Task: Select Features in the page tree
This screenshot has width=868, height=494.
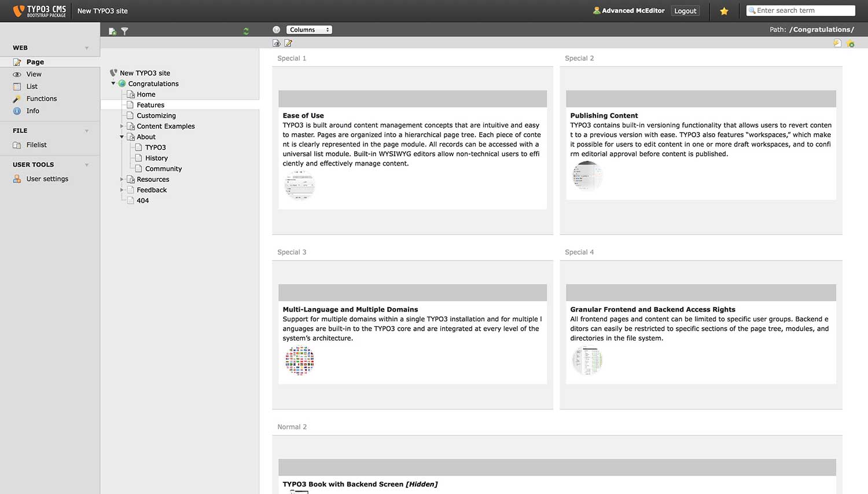Action: click(x=150, y=105)
